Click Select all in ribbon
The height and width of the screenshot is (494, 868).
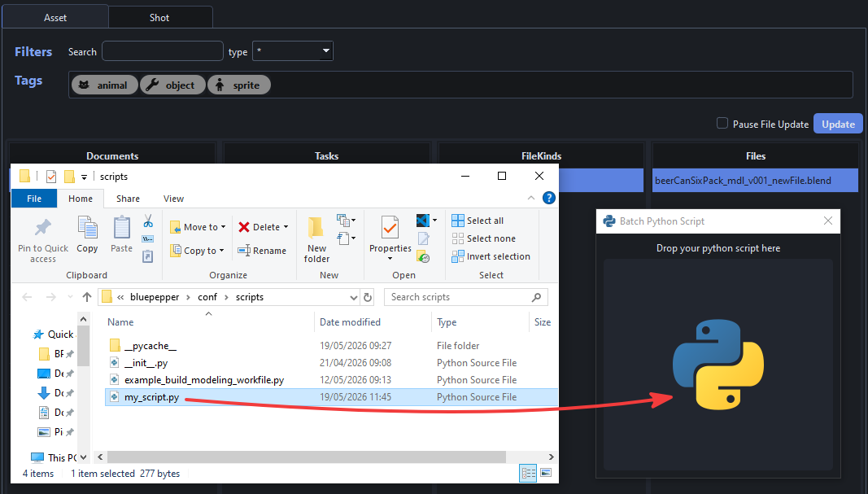478,221
